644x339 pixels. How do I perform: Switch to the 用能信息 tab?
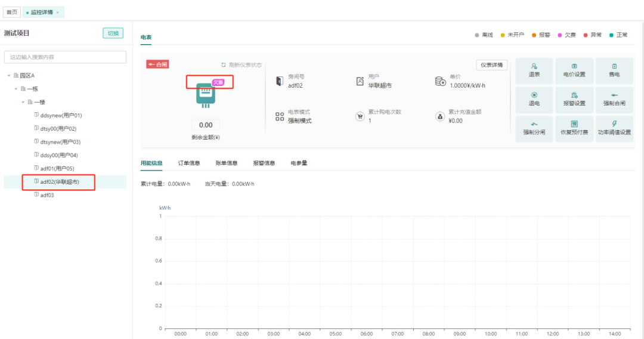click(151, 163)
